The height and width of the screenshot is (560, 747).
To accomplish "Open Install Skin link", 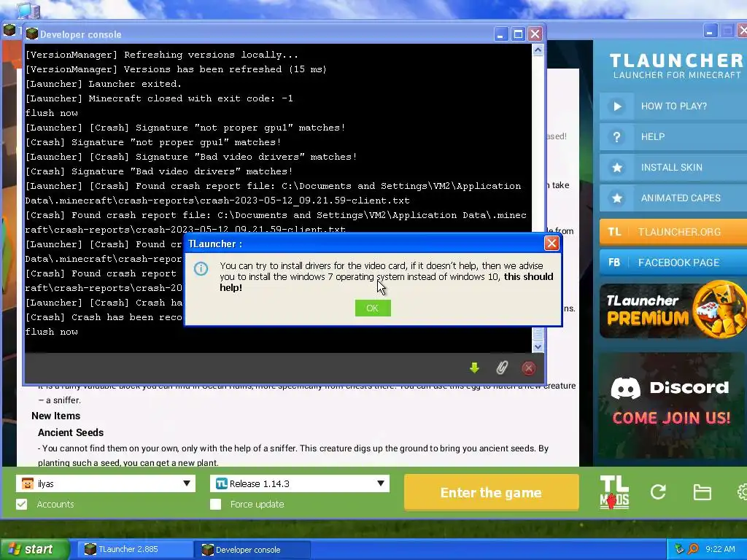I will pyautogui.click(x=673, y=167).
